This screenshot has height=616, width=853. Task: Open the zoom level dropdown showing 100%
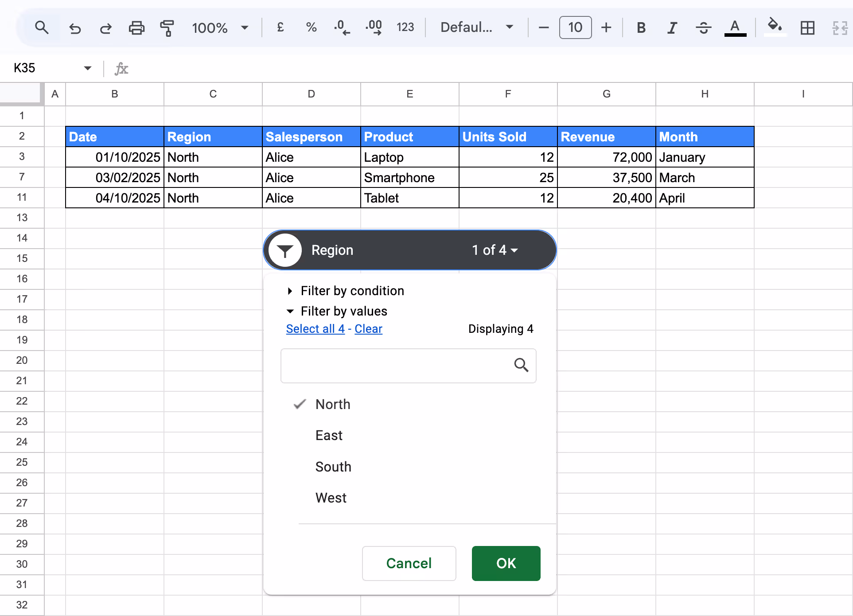tap(220, 27)
